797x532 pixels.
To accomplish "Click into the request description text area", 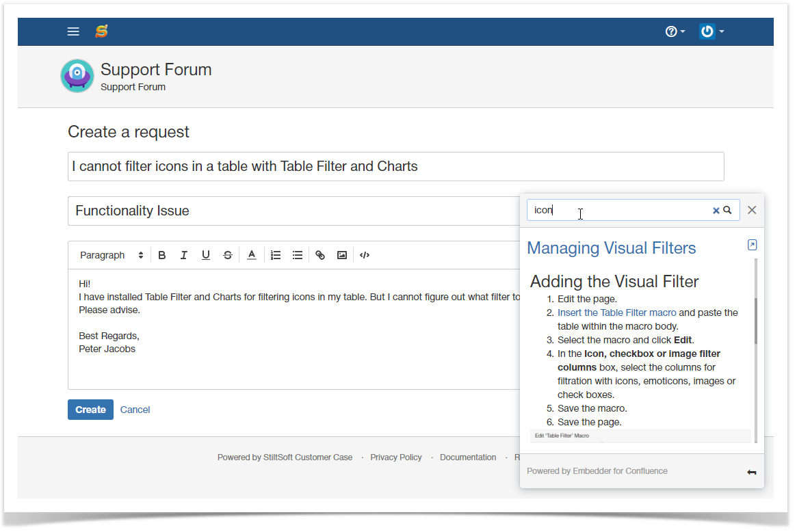I will [293, 329].
